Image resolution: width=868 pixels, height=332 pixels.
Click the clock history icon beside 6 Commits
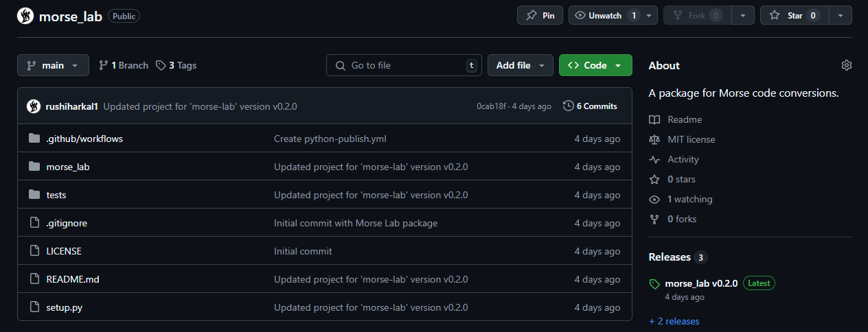(x=568, y=106)
